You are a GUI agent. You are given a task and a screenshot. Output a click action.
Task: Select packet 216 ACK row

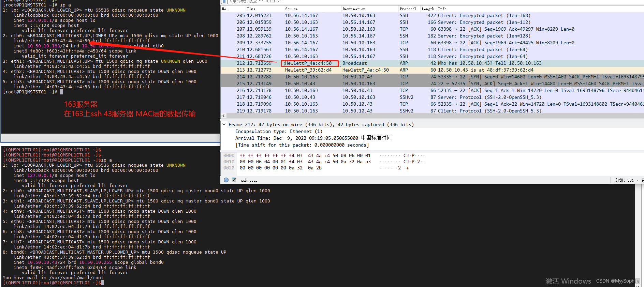[x=432, y=90]
